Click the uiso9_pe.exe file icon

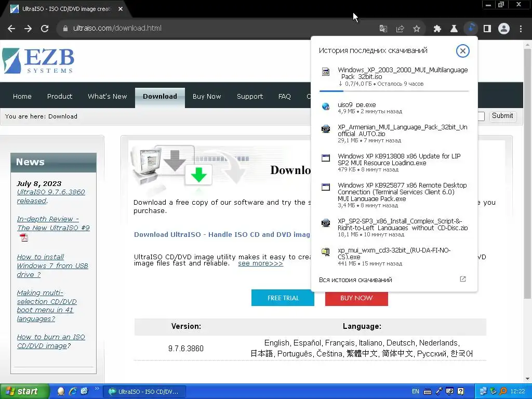tap(326, 107)
